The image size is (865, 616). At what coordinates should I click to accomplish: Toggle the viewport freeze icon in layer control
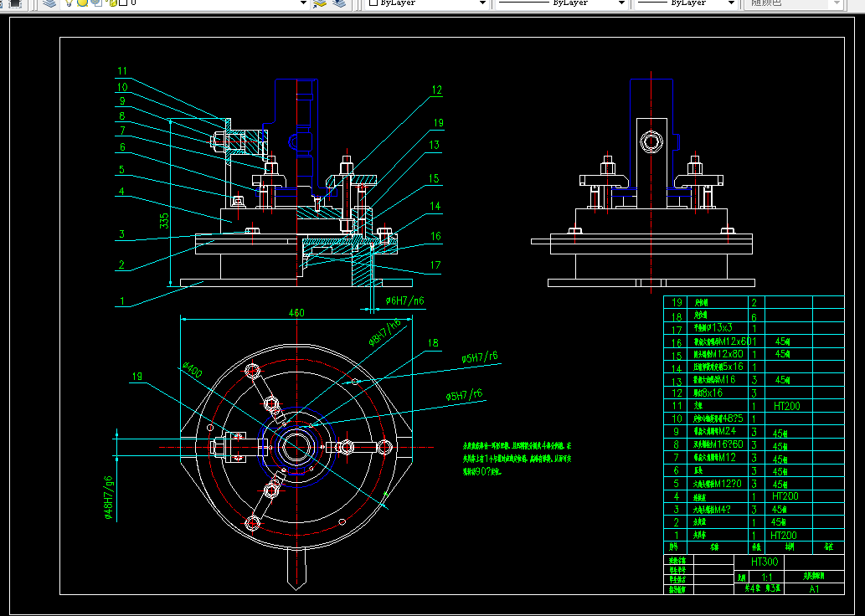(x=96, y=3)
